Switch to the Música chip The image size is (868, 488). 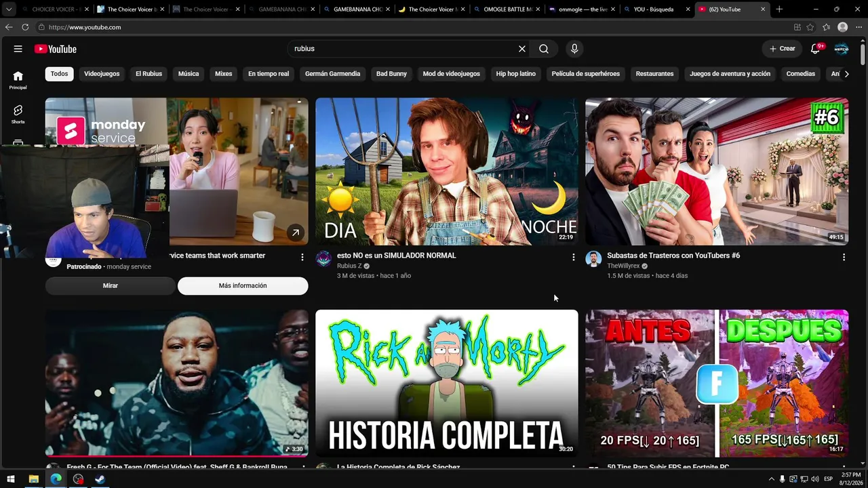click(189, 74)
